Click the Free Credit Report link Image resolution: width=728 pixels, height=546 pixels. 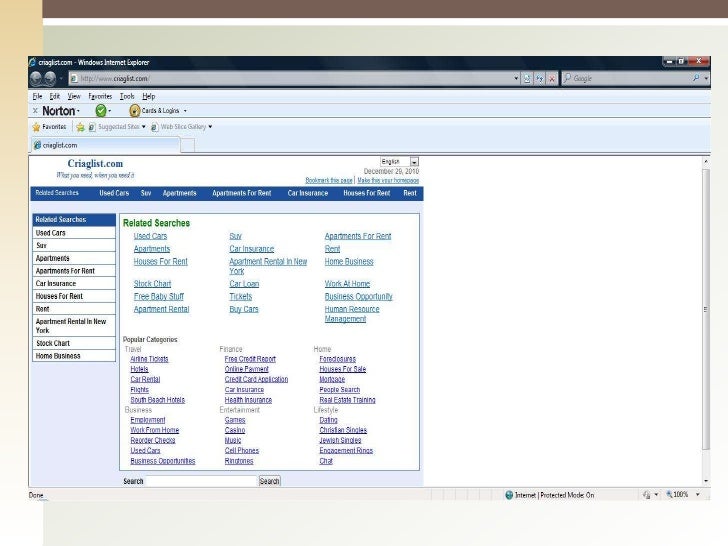coord(250,359)
